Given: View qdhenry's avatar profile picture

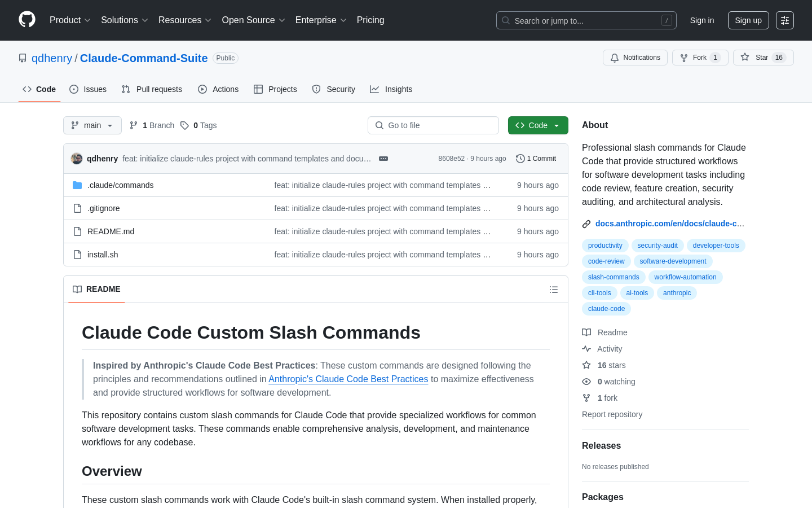Looking at the screenshot, I should pos(77,159).
